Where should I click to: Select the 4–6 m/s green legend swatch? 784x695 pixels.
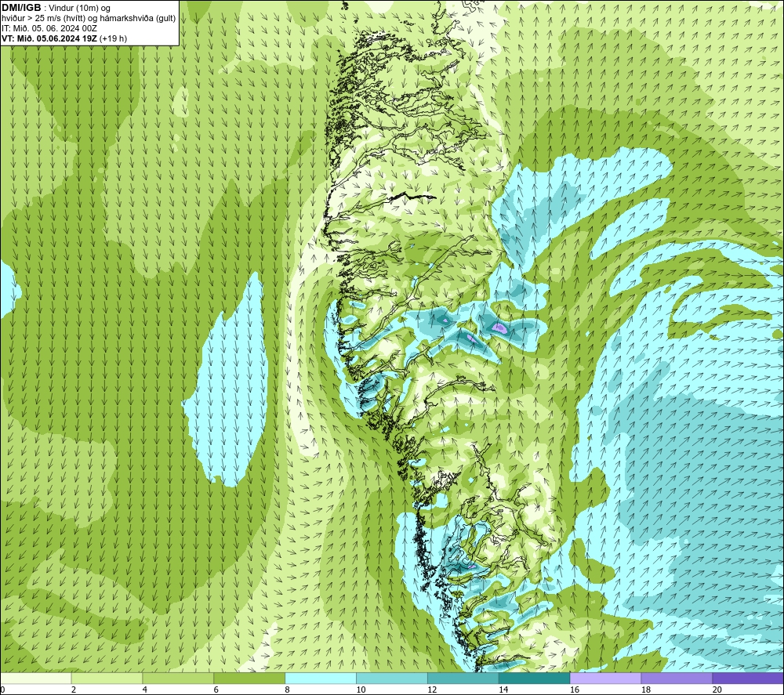pyautogui.click(x=178, y=678)
